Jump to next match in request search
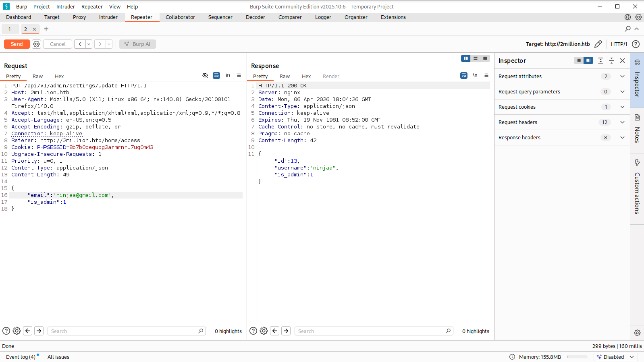The height and width of the screenshot is (362, 644). pos(39,331)
